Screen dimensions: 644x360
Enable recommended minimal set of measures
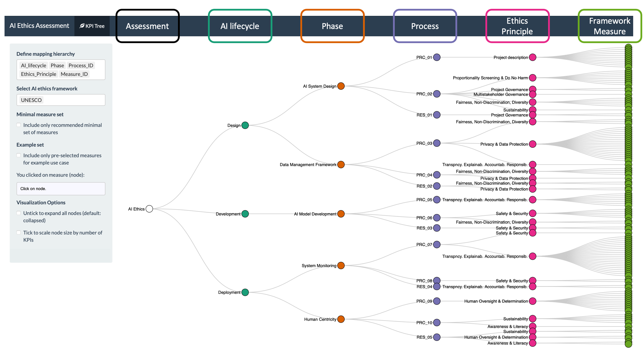tap(19, 125)
